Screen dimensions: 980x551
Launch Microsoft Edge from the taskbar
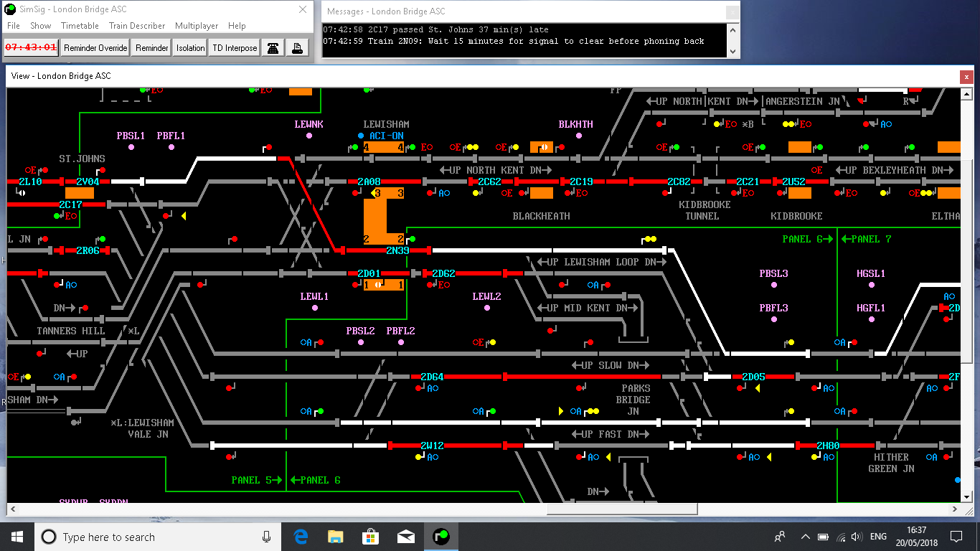pyautogui.click(x=301, y=537)
